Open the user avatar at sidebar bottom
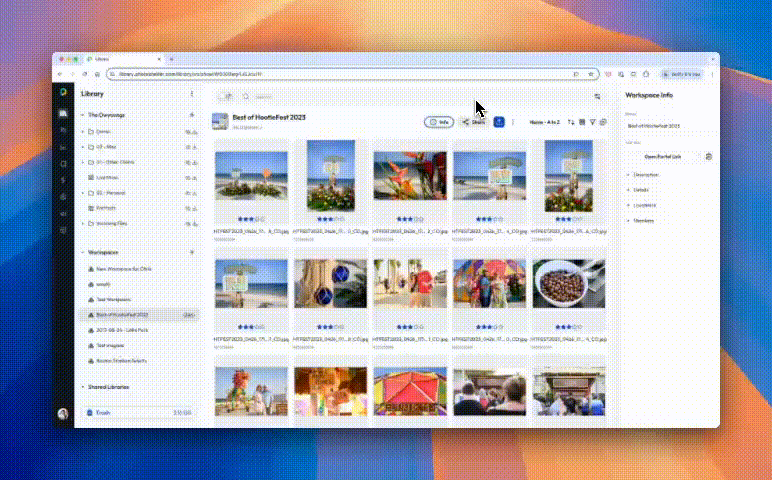 coord(63,414)
